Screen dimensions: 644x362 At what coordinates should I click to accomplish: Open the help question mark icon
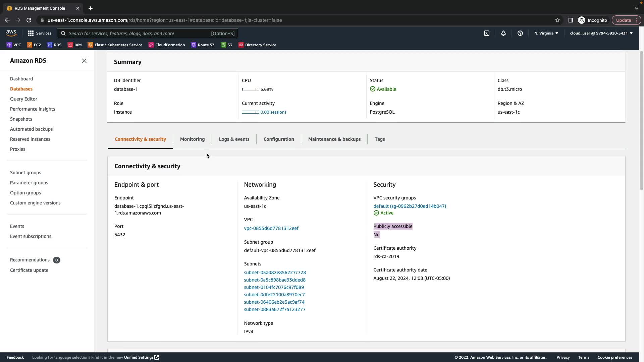pos(520,33)
